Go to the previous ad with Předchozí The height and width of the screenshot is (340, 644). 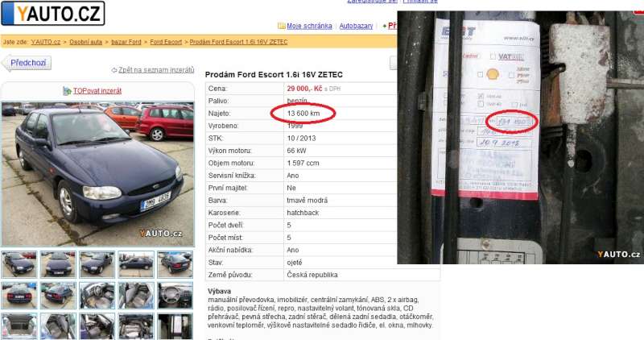(27, 64)
